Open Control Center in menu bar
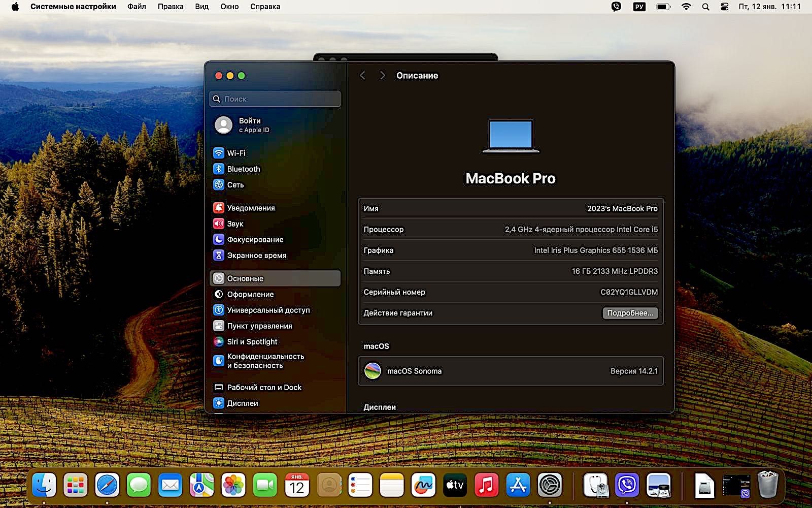 725,7
